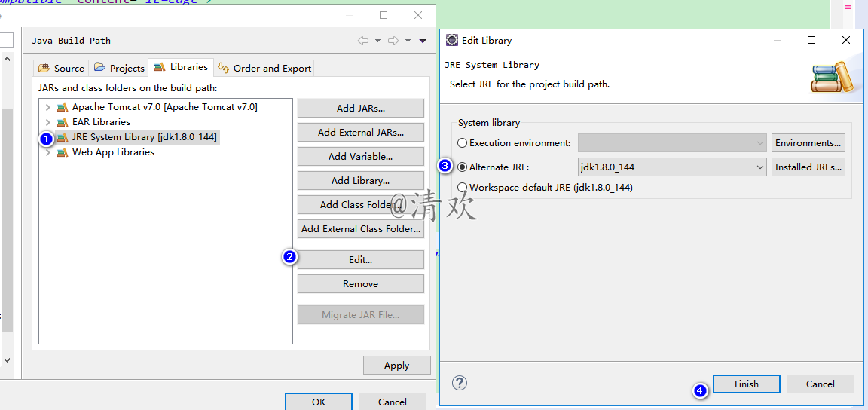
Task: Close the Edit Library window
Action: [x=845, y=40]
